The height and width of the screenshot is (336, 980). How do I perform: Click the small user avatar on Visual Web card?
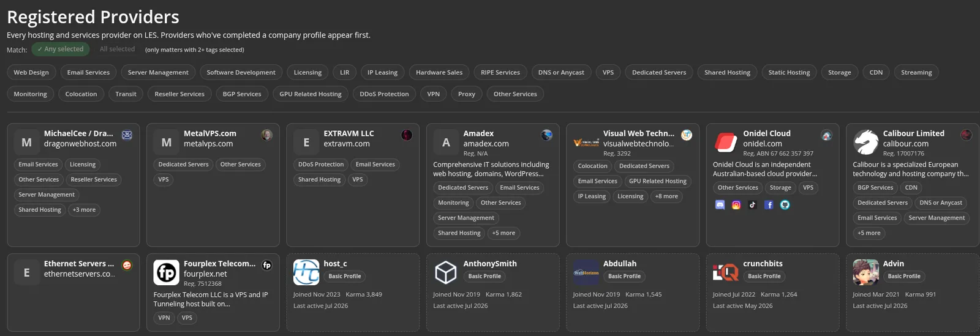687,135
